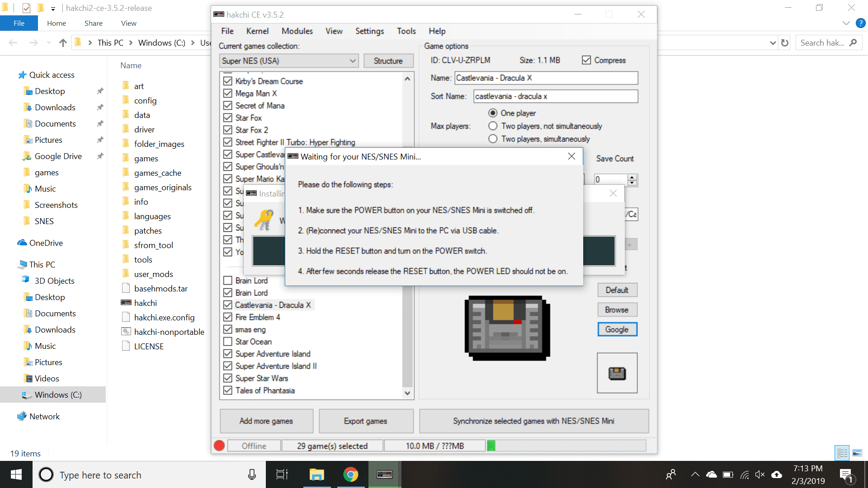This screenshot has height=488, width=868.
Task: Open the Kernel menu
Action: (257, 31)
